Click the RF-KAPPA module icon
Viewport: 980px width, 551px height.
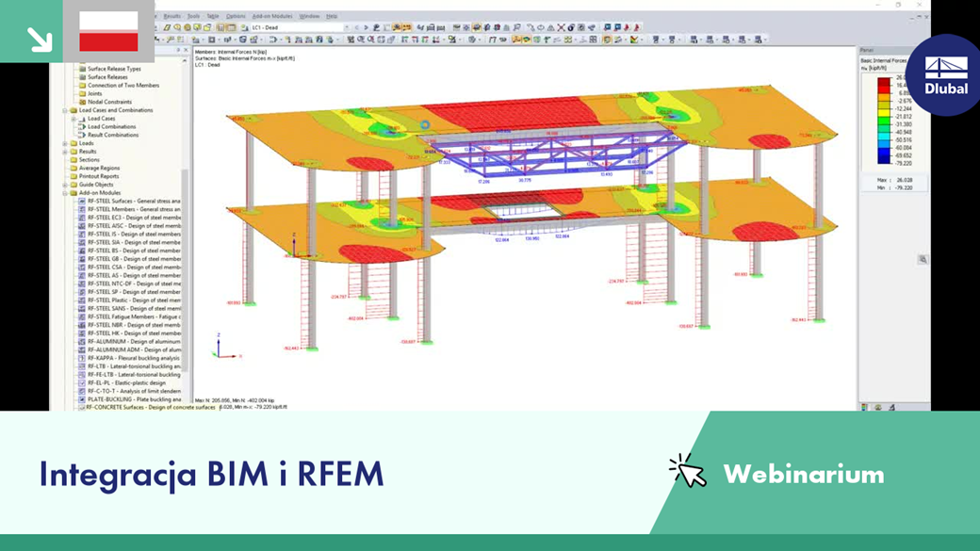pos(82,358)
